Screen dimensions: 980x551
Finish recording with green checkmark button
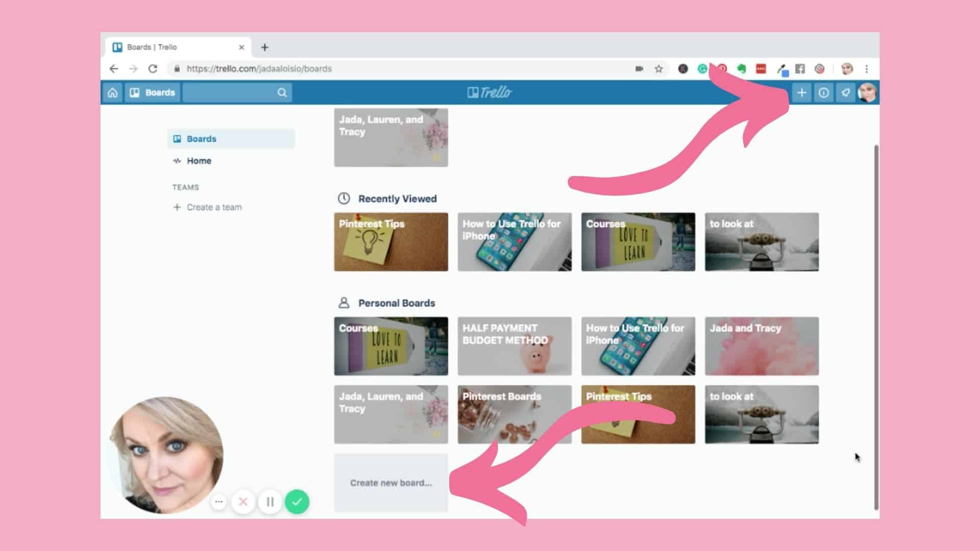click(x=297, y=502)
